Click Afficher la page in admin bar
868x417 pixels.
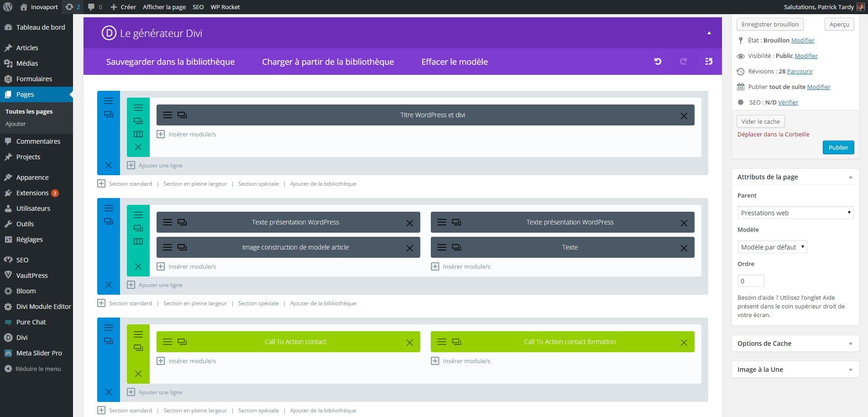click(x=164, y=7)
